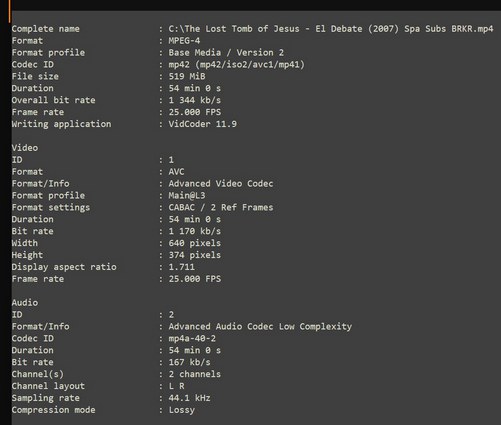Image resolution: width=501 pixels, height=425 pixels.
Task: Click the Codec ID mp42 value
Action: pos(236,65)
